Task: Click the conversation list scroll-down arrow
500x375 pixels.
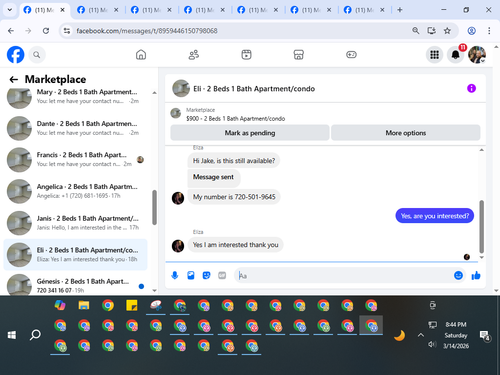Action: click(154, 290)
